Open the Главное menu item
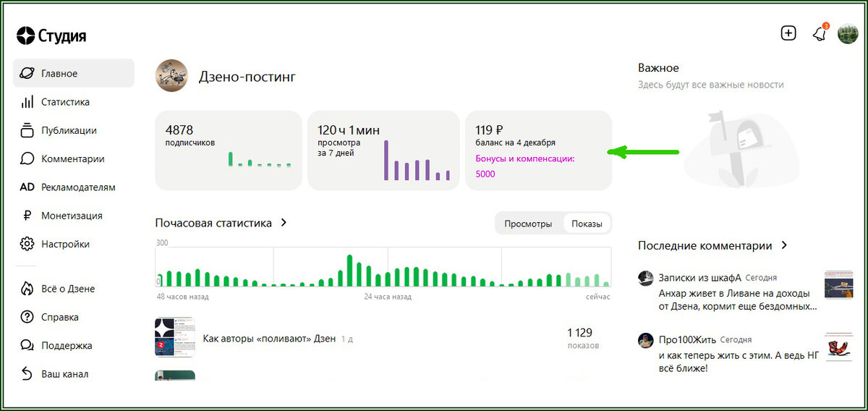Viewport: 868px width, 411px height. (x=73, y=73)
